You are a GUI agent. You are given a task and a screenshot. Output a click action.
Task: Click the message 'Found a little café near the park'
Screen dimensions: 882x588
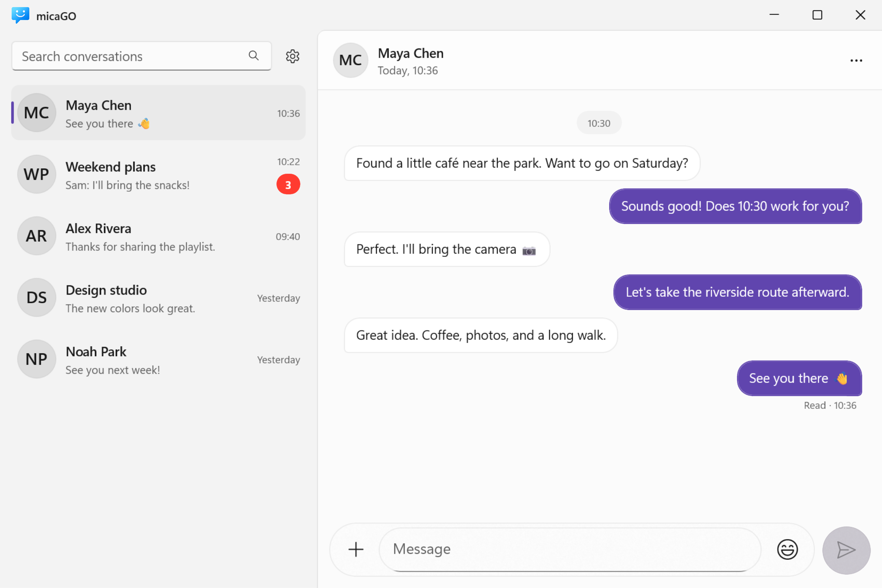point(522,163)
